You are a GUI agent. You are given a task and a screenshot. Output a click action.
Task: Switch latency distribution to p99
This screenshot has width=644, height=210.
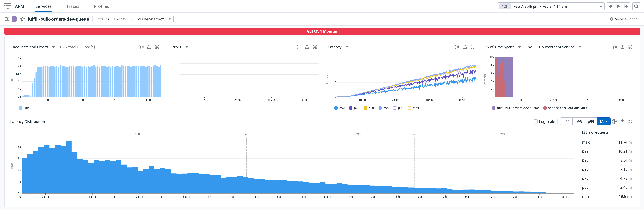point(591,121)
